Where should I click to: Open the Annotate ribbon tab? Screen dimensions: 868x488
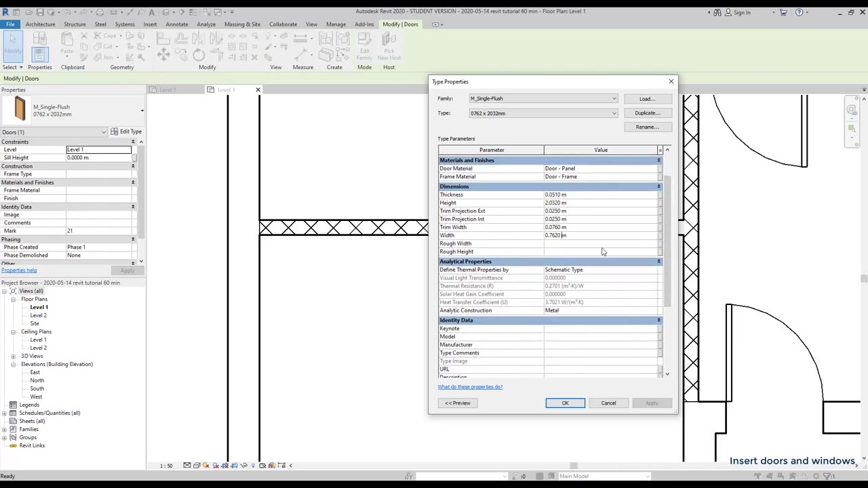click(177, 24)
